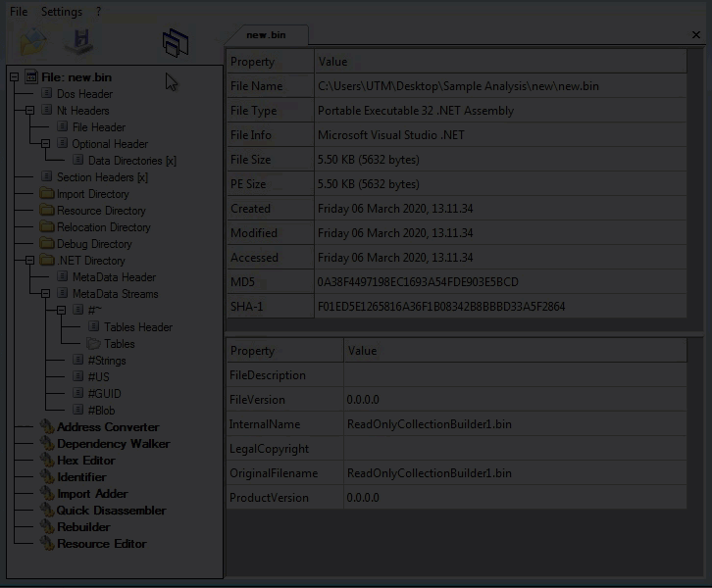The height and width of the screenshot is (588, 712).
Task: Select Data Directories [x] icon
Action: pyautogui.click(x=78, y=160)
